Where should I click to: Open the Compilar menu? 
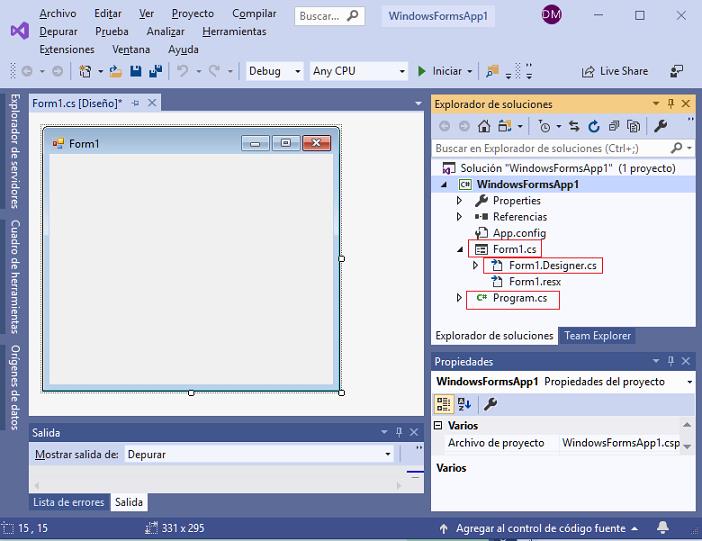point(254,13)
